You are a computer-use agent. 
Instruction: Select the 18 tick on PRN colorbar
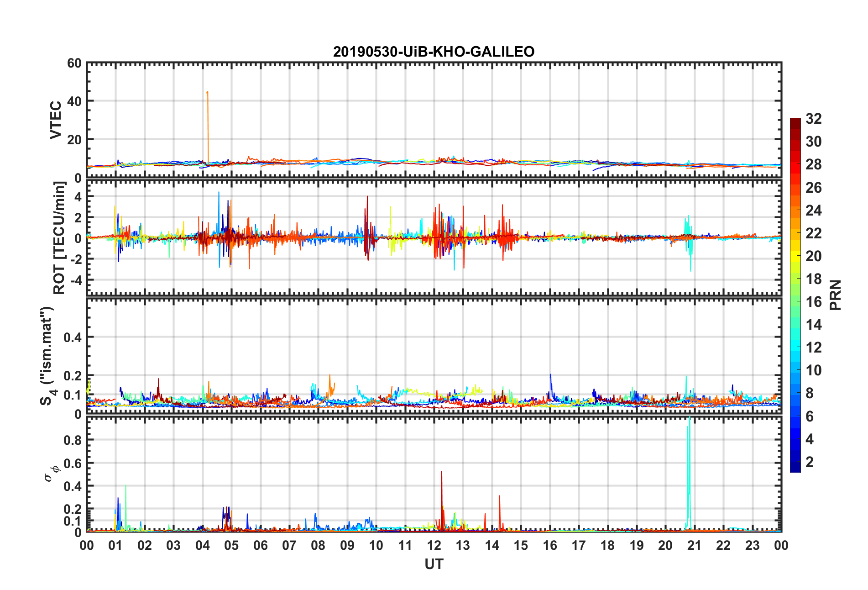tap(814, 279)
